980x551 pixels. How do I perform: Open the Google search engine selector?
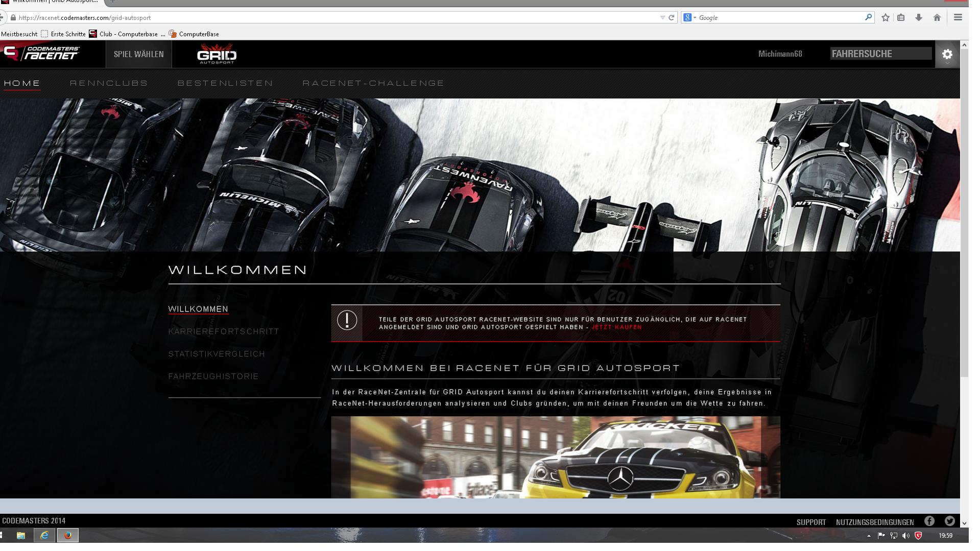pyautogui.click(x=690, y=17)
